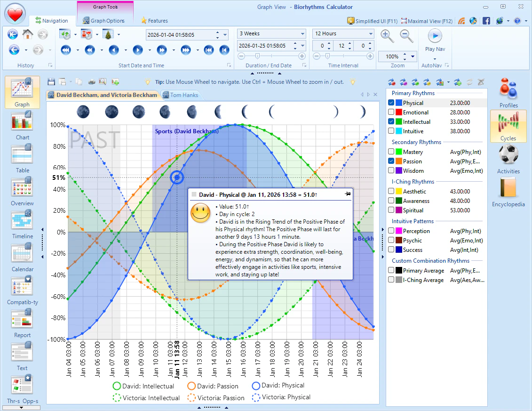This screenshot has height=411, width=532.
Task: Switch to the Features ribbon tab
Action: (x=154, y=21)
